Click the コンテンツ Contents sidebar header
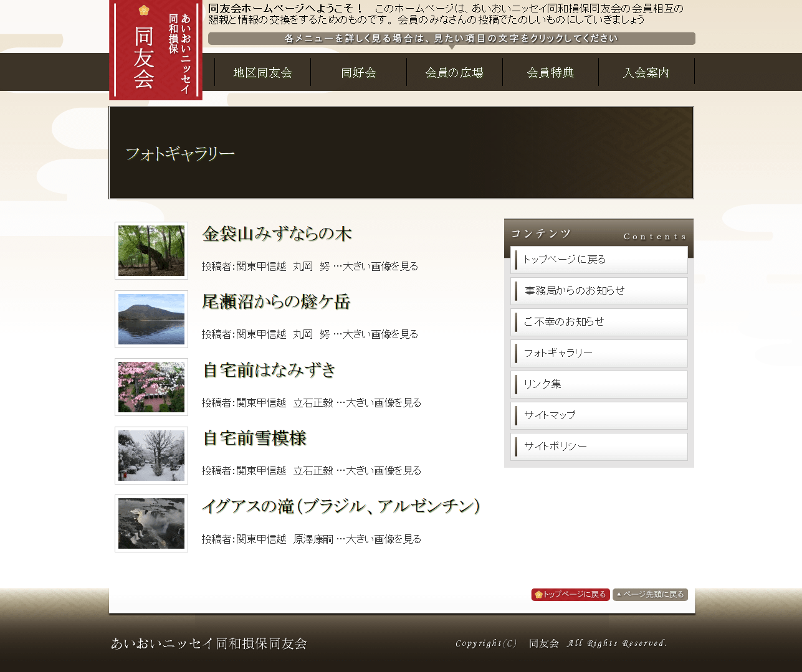The height and width of the screenshot is (672, 802). coord(599,234)
